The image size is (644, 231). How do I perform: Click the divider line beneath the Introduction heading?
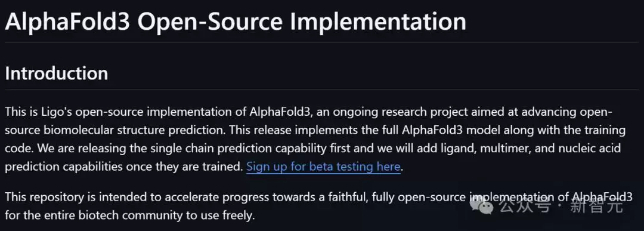click(322, 89)
